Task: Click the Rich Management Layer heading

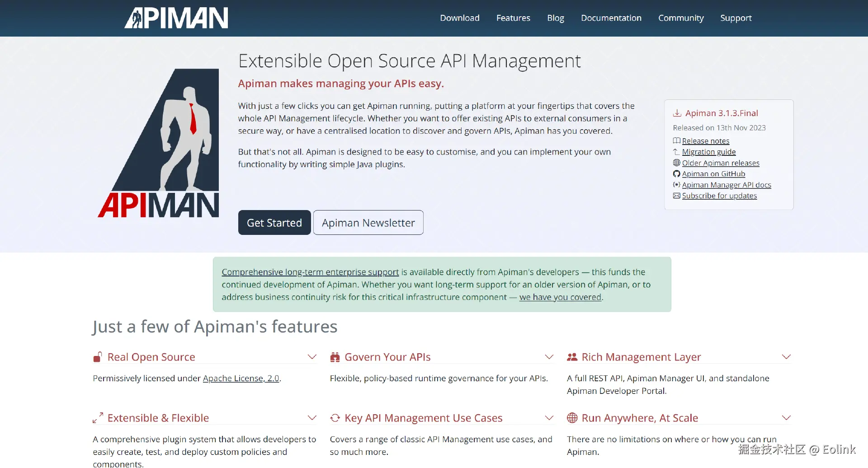Action: click(x=641, y=357)
